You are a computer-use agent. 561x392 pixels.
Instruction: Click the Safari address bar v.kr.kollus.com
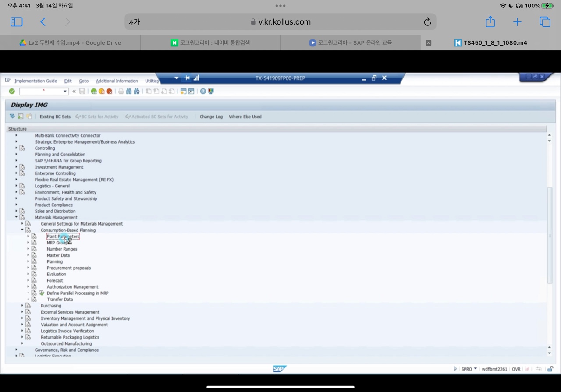pos(280,22)
